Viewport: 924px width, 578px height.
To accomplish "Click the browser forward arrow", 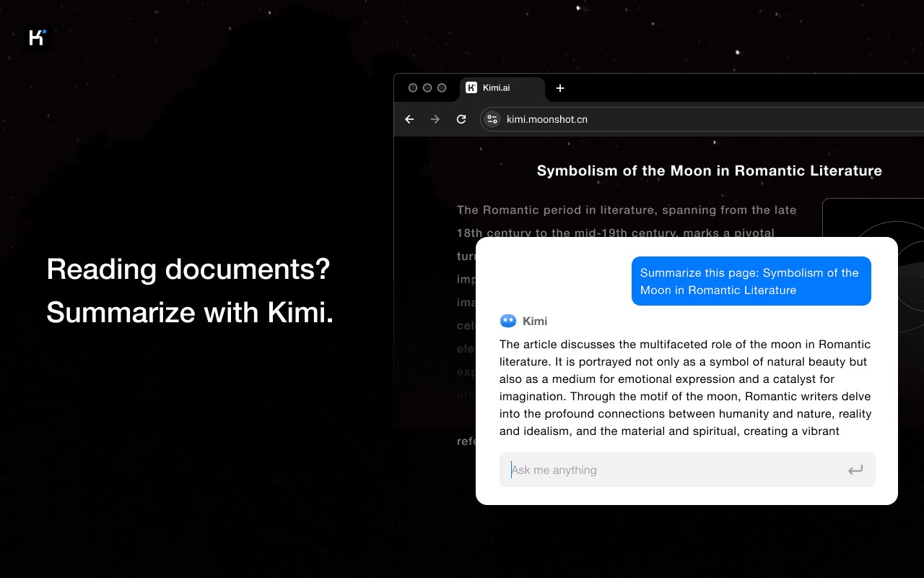I will (435, 119).
